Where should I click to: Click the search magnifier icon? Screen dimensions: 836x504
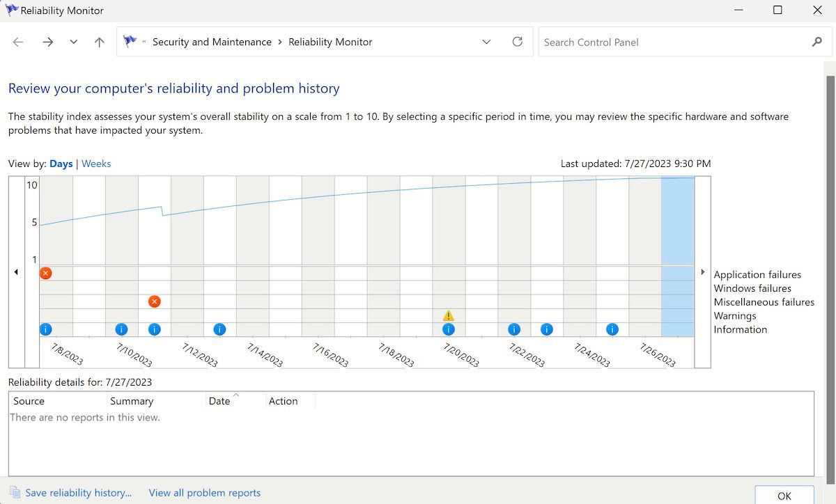[816, 42]
